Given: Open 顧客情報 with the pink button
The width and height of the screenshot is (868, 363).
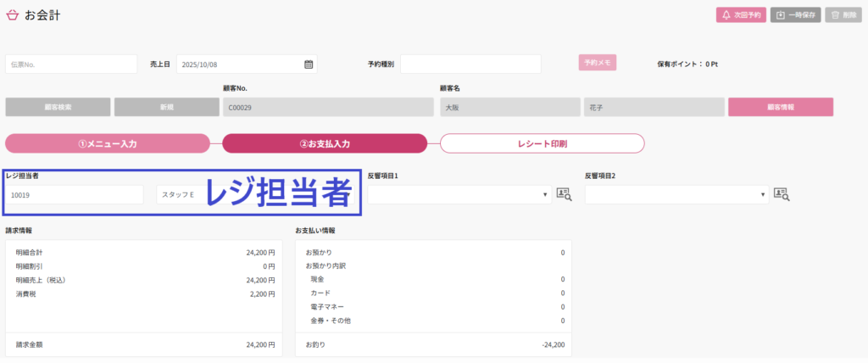Looking at the screenshot, I should tap(780, 107).
